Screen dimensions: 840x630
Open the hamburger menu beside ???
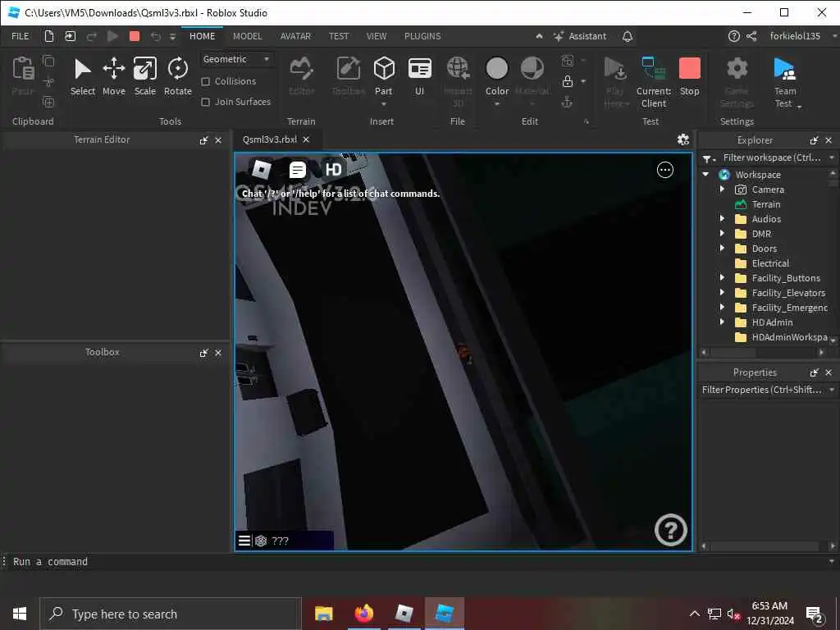point(244,541)
